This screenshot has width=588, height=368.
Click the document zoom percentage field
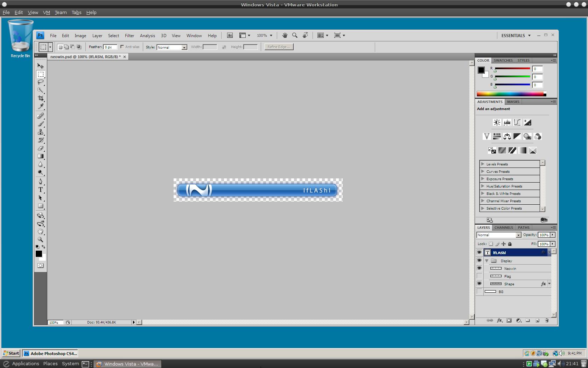pyautogui.click(x=56, y=322)
